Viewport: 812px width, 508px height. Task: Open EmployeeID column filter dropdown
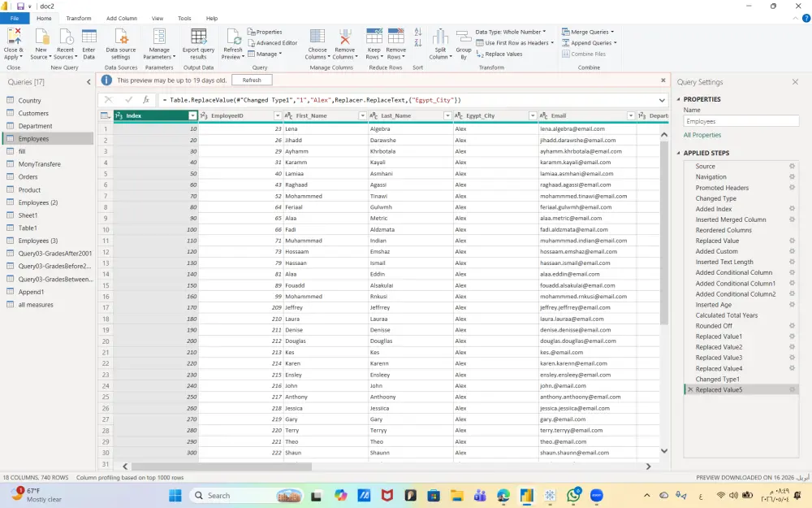point(278,115)
